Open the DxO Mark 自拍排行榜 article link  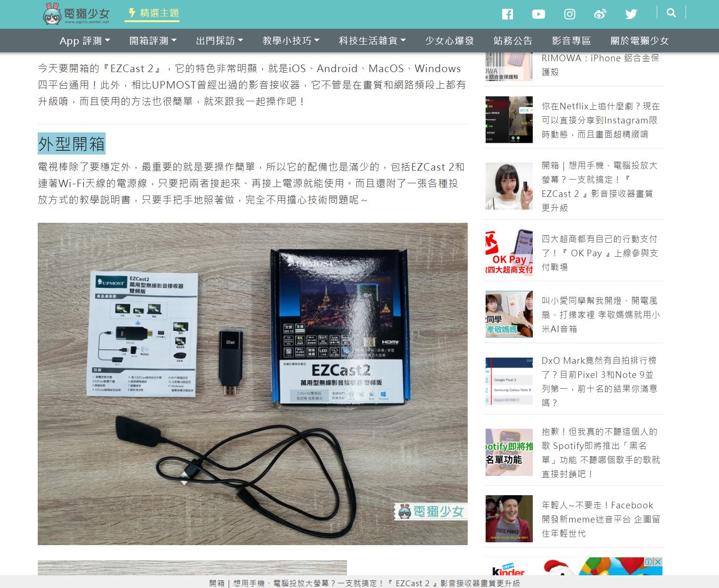point(600,382)
